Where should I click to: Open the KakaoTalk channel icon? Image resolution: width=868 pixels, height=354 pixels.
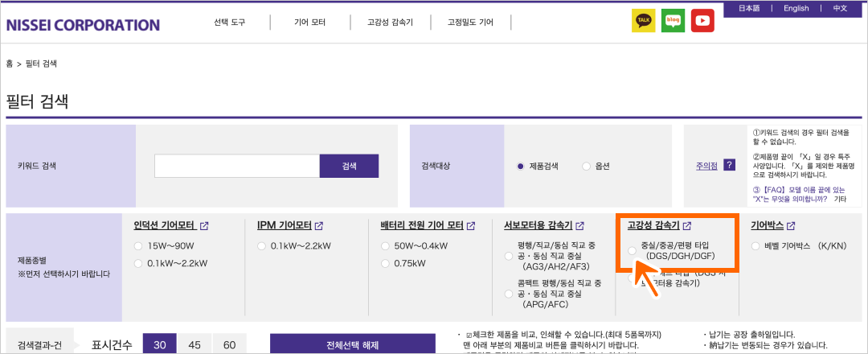click(x=643, y=21)
